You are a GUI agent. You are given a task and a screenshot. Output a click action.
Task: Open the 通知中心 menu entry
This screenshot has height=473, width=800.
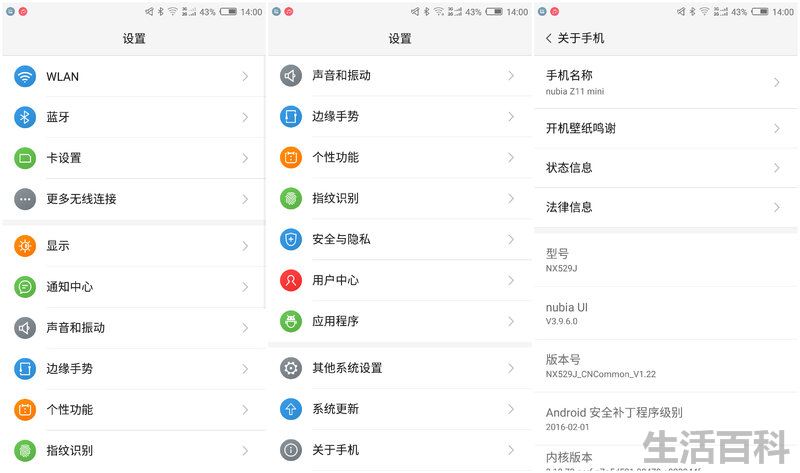pos(134,287)
